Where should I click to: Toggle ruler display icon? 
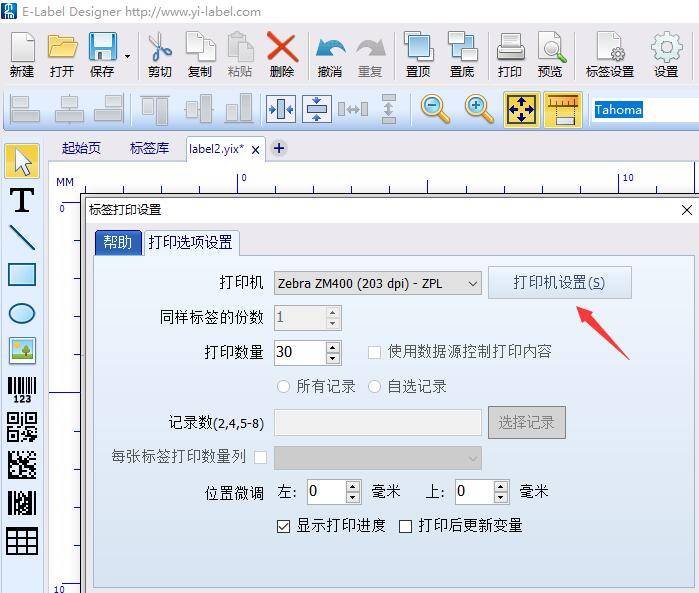[x=563, y=110]
